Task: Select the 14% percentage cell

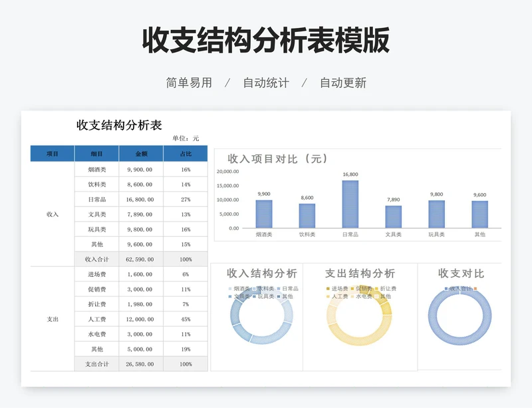Action: click(186, 184)
